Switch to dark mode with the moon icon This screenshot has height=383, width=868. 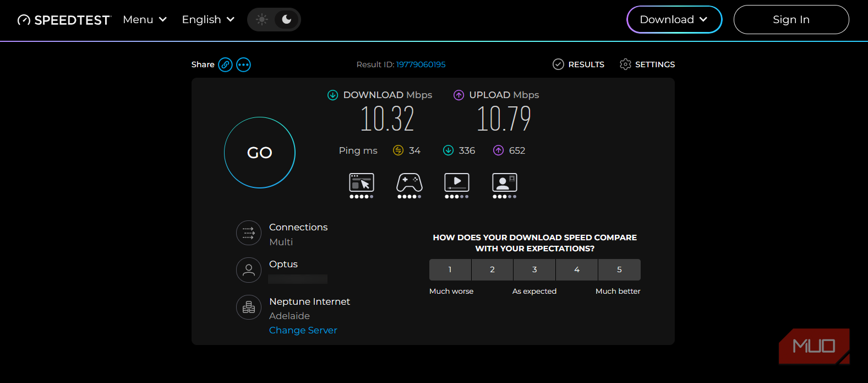click(x=287, y=19)
